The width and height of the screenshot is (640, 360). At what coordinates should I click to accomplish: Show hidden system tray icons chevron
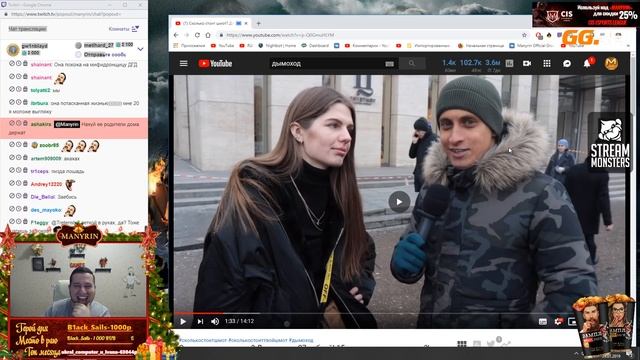pos(576,353)
